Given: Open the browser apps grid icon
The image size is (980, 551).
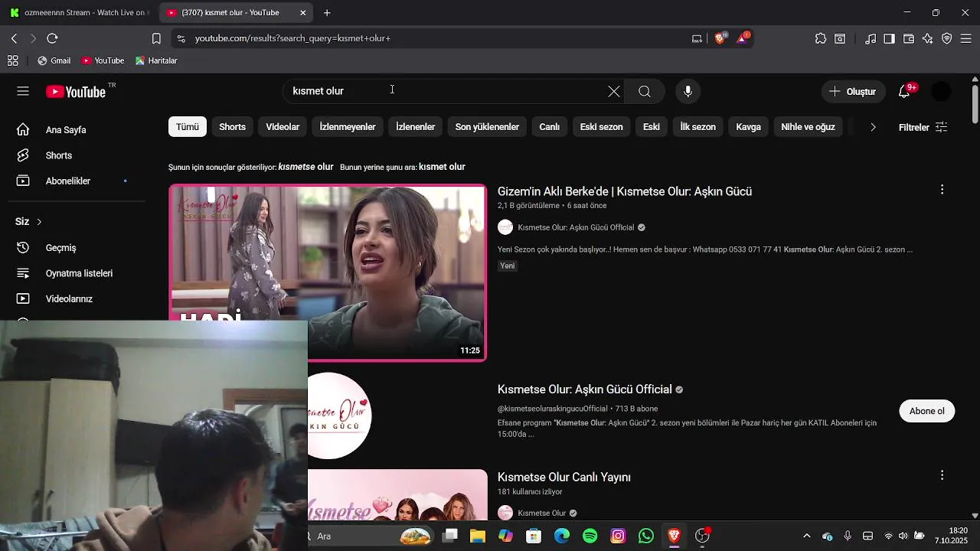Looking at the screenshot, I should pyautogui.click(x=12, y=60).
